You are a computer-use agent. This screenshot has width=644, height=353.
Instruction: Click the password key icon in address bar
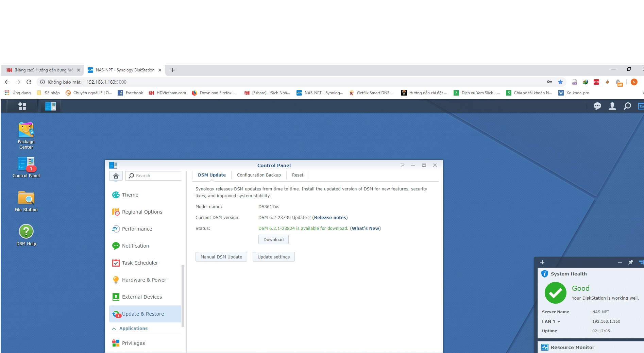[549, 82]
